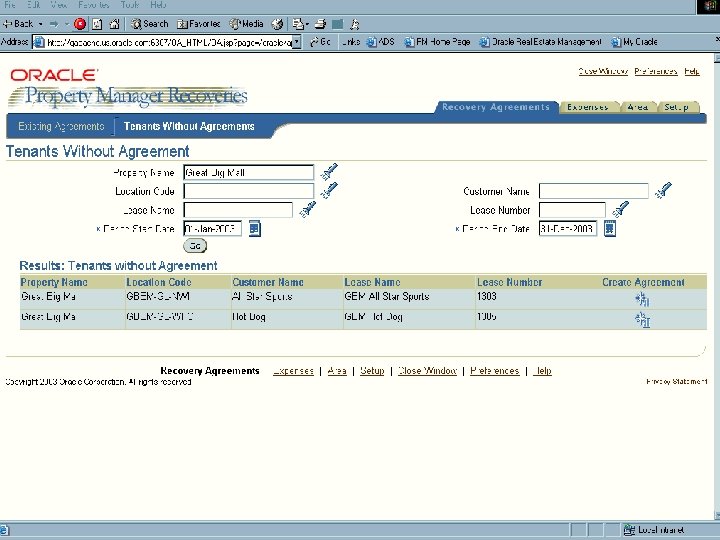Switch to the Setup tab
Viewport: 720px width, 540px height.
676,107
